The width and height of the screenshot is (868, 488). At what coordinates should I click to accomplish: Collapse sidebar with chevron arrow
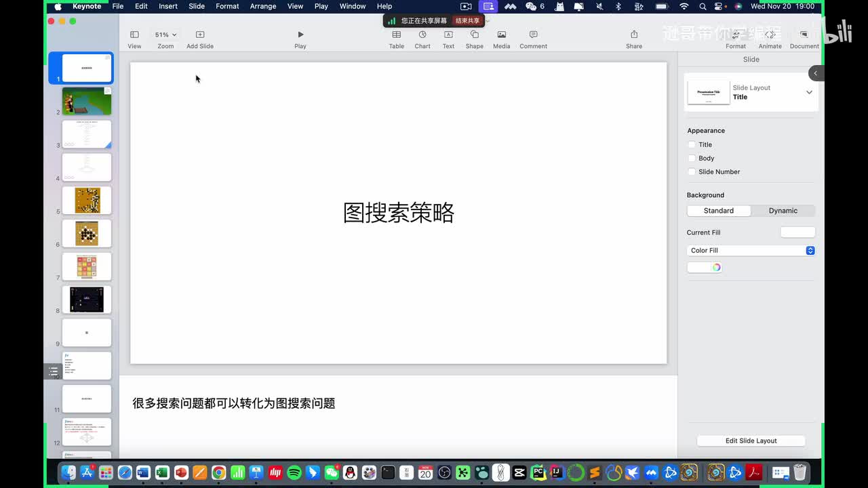[x=816, y=73]
